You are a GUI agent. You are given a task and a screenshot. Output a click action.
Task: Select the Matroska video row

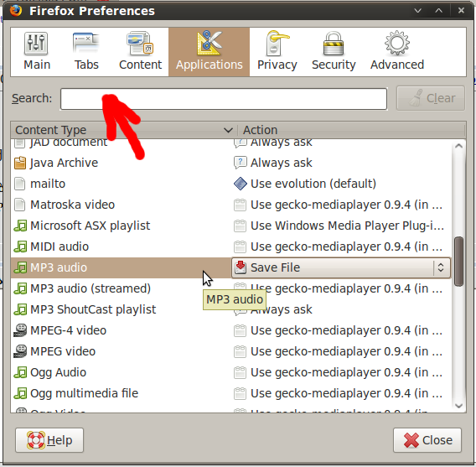pos(231,205)
